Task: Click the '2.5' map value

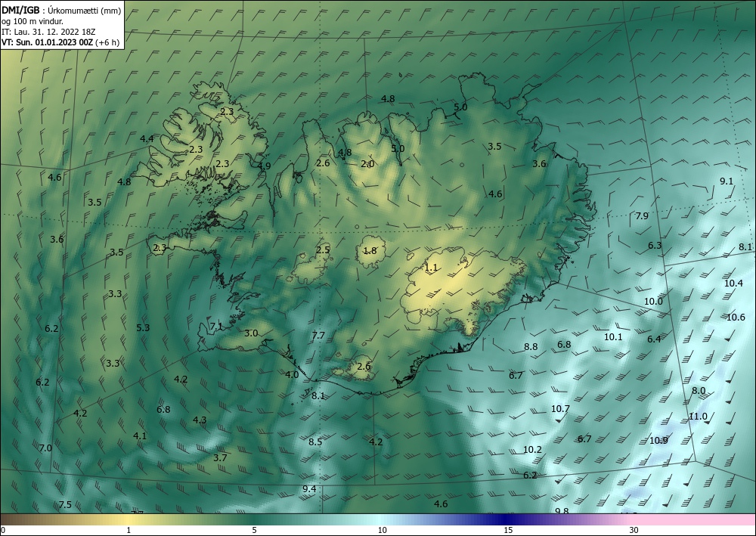Action: pyautogui.click(x=323, y=249)
